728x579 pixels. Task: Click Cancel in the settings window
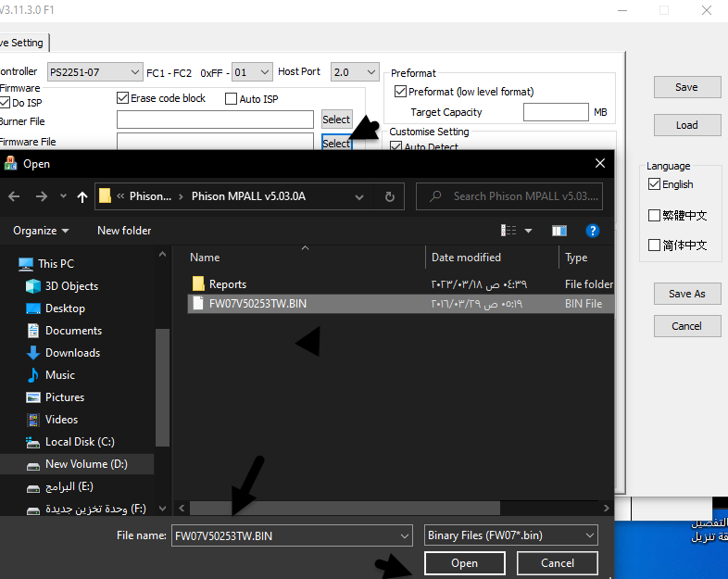tap(687, 326)
